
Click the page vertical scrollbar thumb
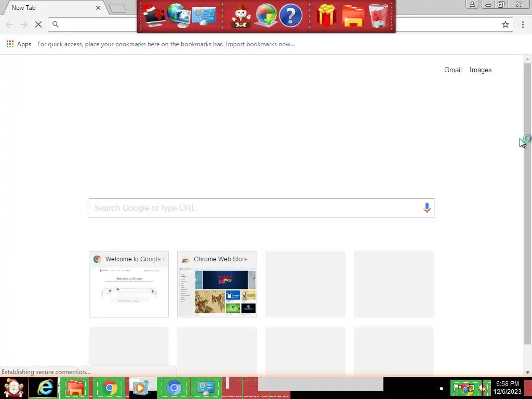[x=527, y=204]
